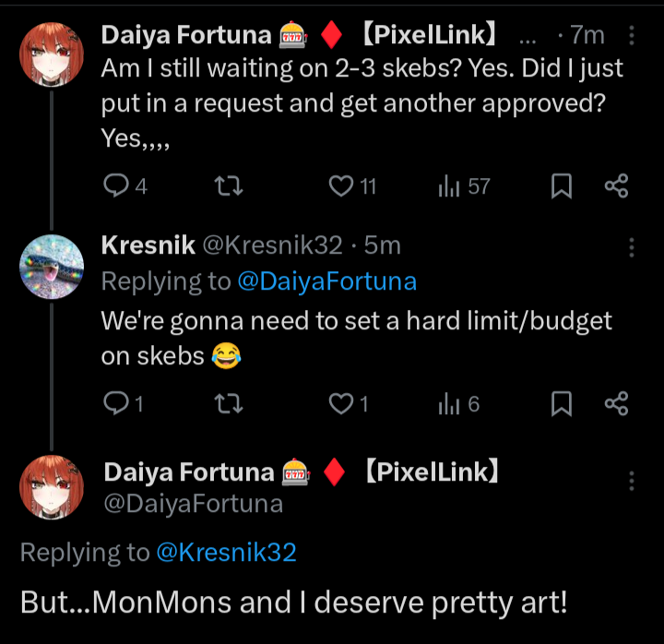Open more options on Kresnik's reply
The height and width of the screenshot is (644, 664).
[x=632, y=246]
